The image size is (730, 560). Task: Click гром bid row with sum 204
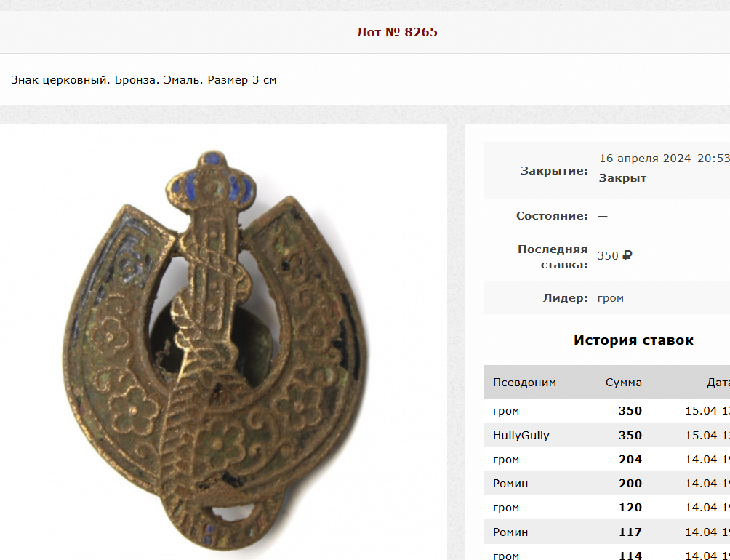coord(606,460)
